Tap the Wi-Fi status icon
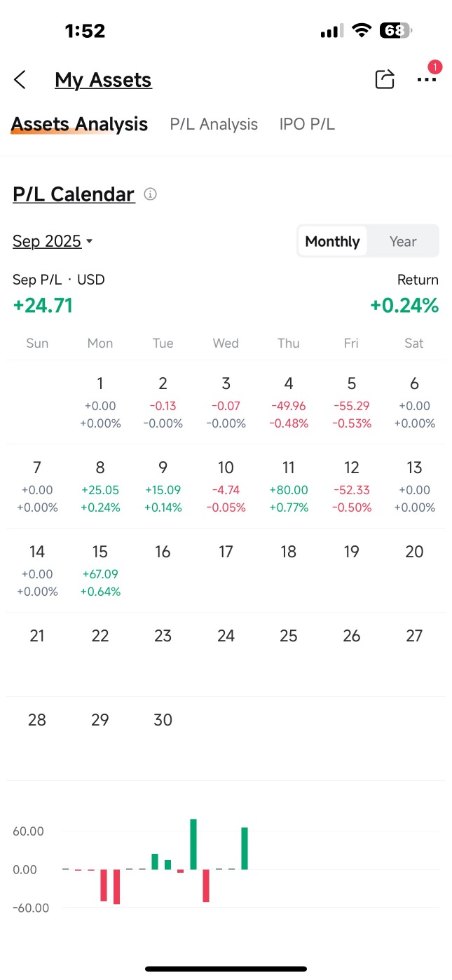 [362, 31]
